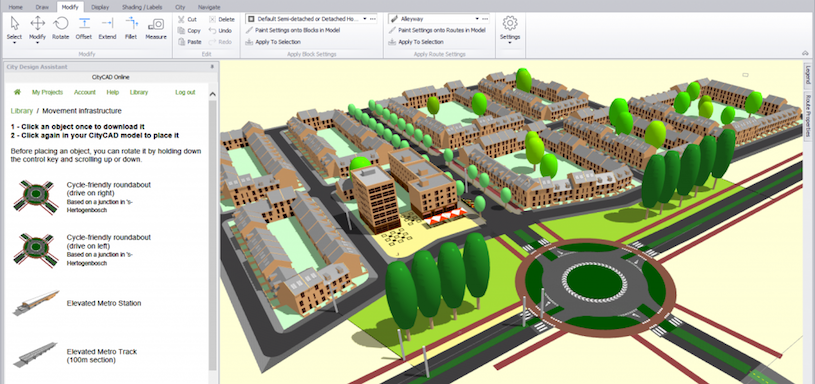Expand the Settings dropdown arrow
The image size is (815, 384).
pyautogui.click(x=510, y=43)
